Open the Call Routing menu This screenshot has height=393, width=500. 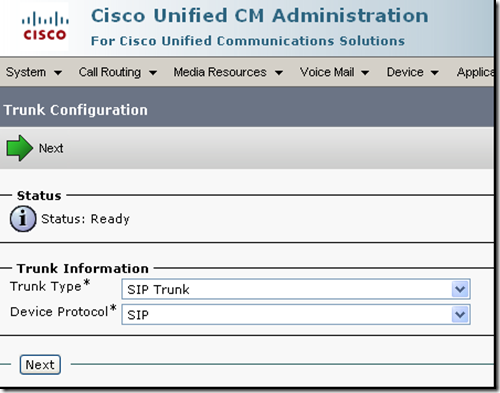coord(117,72)
